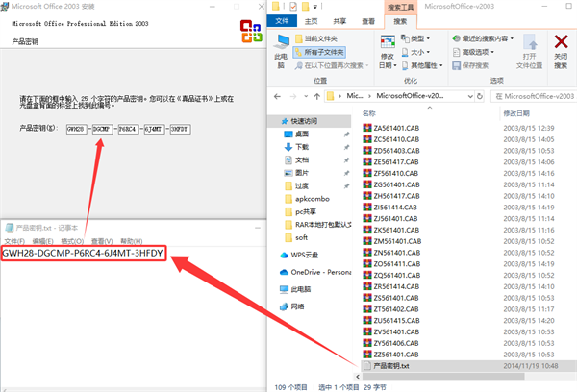
Task: Click the save search button
Action: click(x=470, y=65)
